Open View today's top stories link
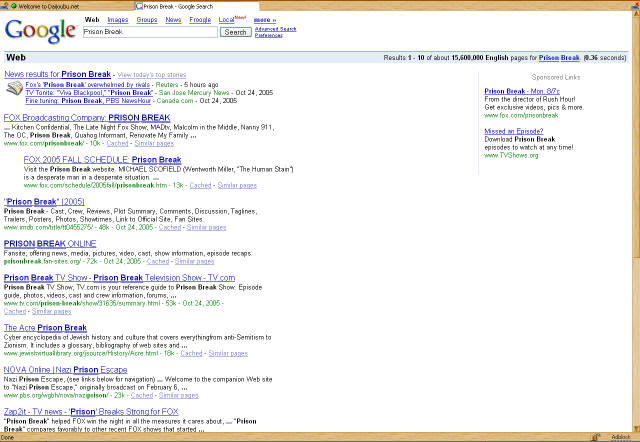This screenshot has height=442, width=640. point(152,75)
